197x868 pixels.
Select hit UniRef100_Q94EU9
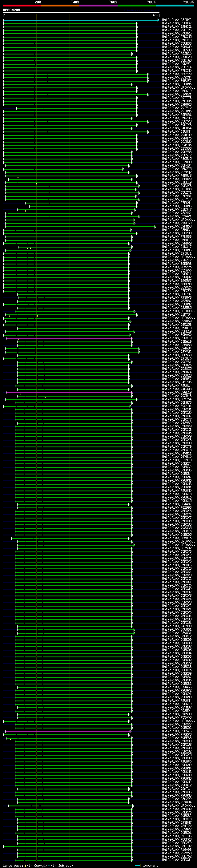tap(177, 135)
